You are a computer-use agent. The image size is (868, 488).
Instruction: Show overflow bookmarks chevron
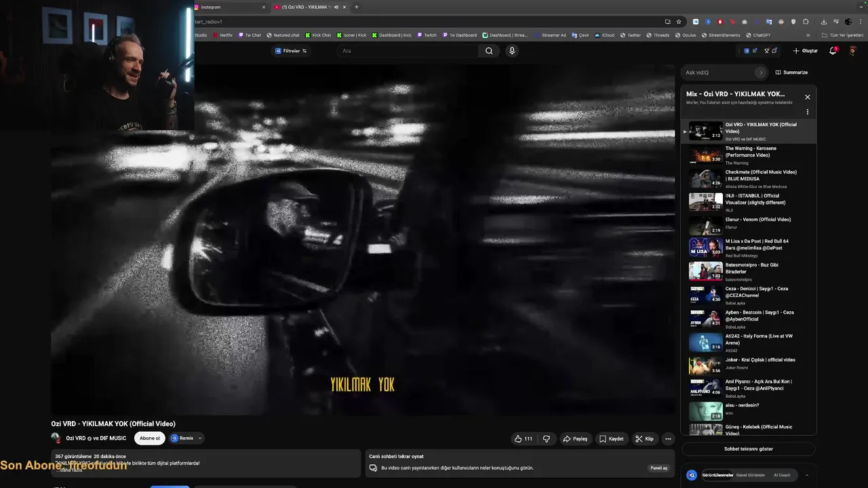tap(808, 35)
